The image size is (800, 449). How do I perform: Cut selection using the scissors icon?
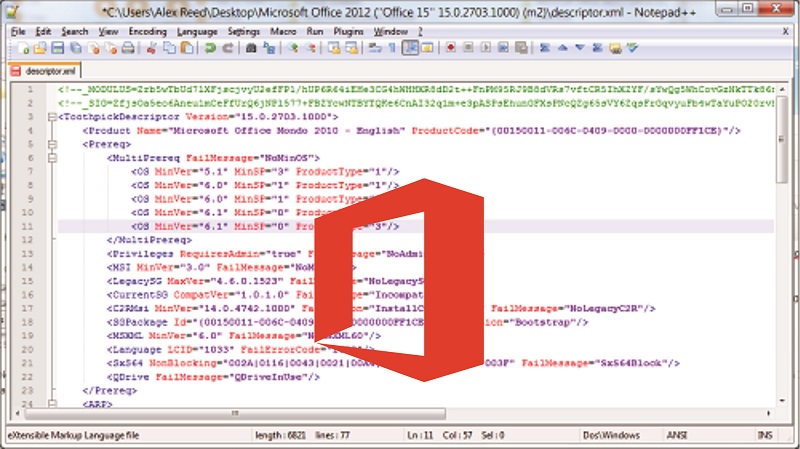tap(152, 48)
